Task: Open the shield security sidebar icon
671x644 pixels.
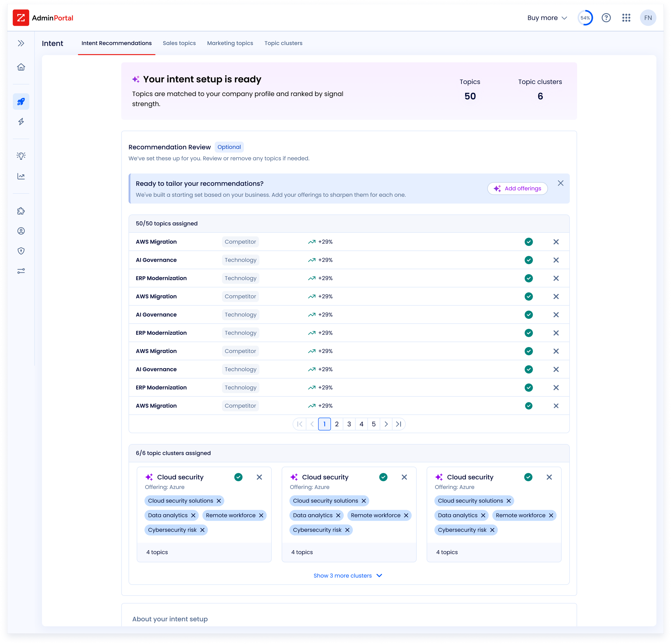Action: tap(21, 251)
